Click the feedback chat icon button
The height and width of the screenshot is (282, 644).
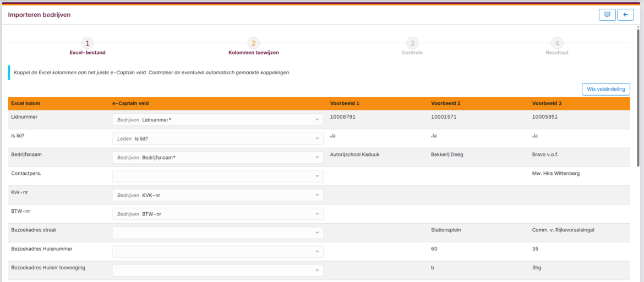[x=607, y=15]
